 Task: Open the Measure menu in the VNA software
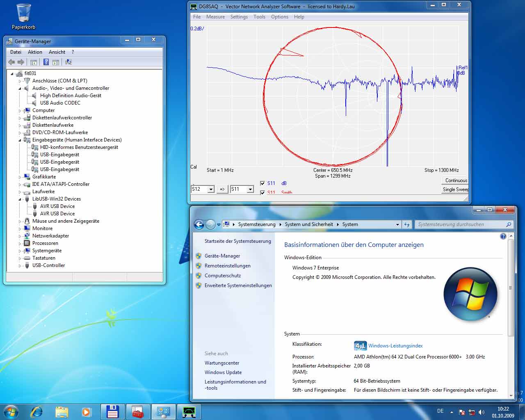215,17
